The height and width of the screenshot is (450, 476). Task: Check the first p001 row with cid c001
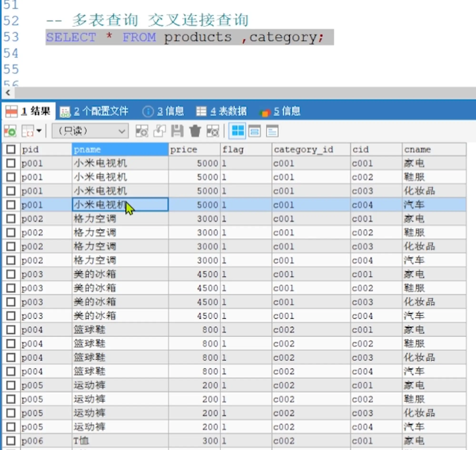tap(11, 163)
